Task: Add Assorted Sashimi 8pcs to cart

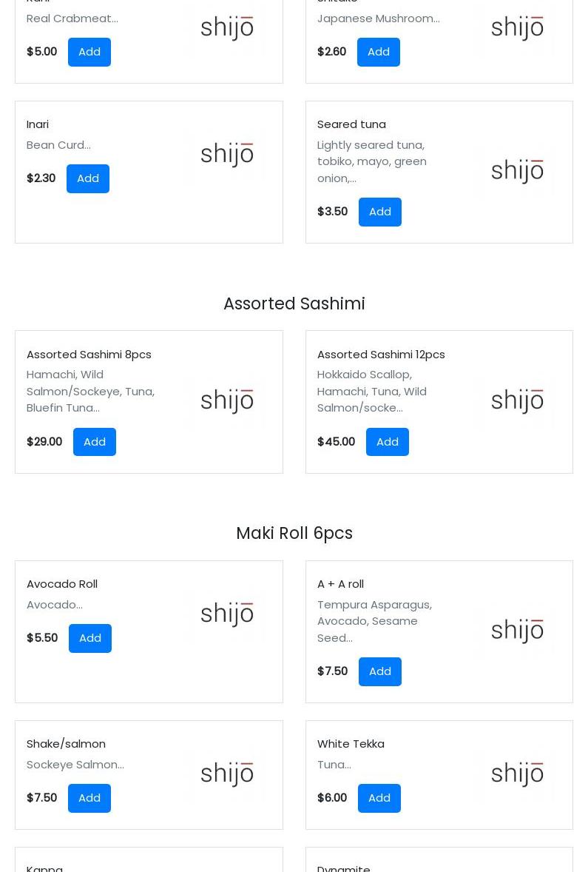Action: tap(94, 442)
